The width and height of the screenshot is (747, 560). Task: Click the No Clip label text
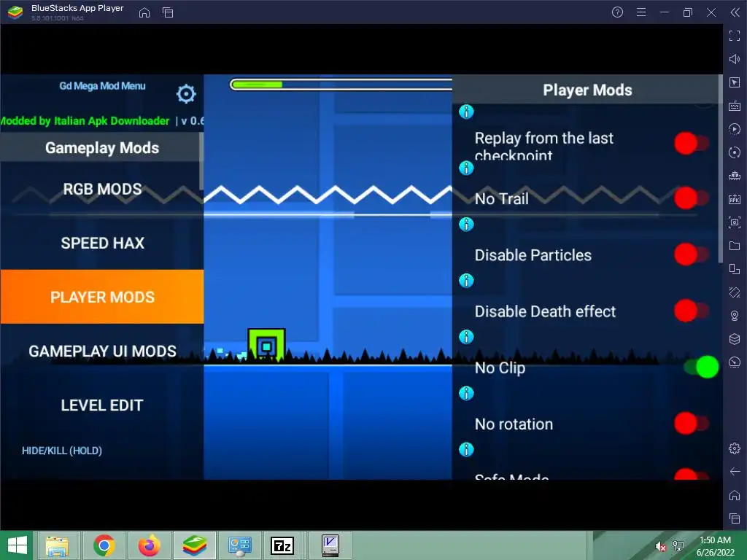[x=500, y=368]
